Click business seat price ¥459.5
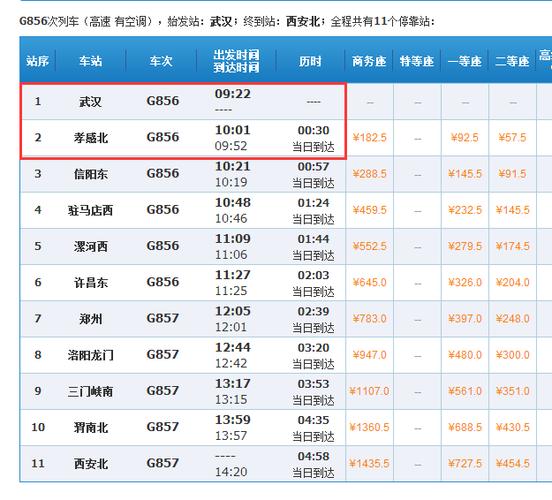This screenshot has width=552, height=500. click(369, 210)
